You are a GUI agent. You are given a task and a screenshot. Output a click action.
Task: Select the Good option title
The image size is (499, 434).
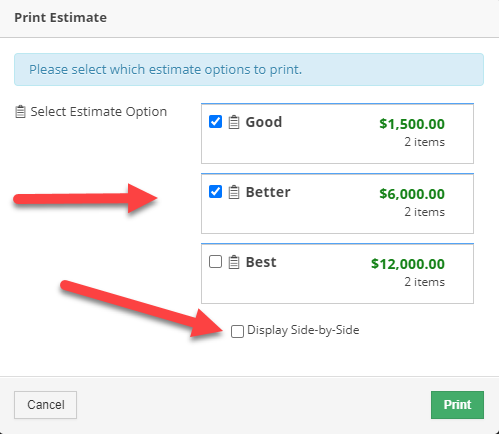(x=264, y=122)
